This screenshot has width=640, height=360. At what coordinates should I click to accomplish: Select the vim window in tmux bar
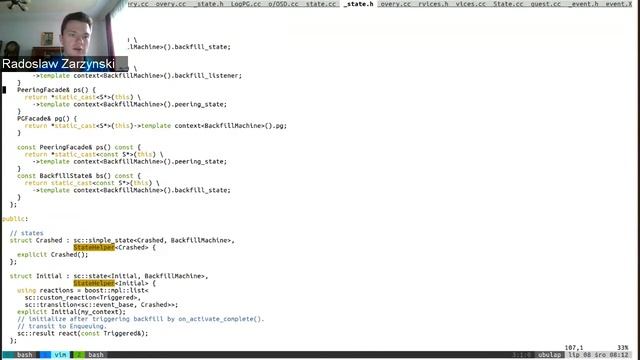pyautogui.click(x=60, y=355)
